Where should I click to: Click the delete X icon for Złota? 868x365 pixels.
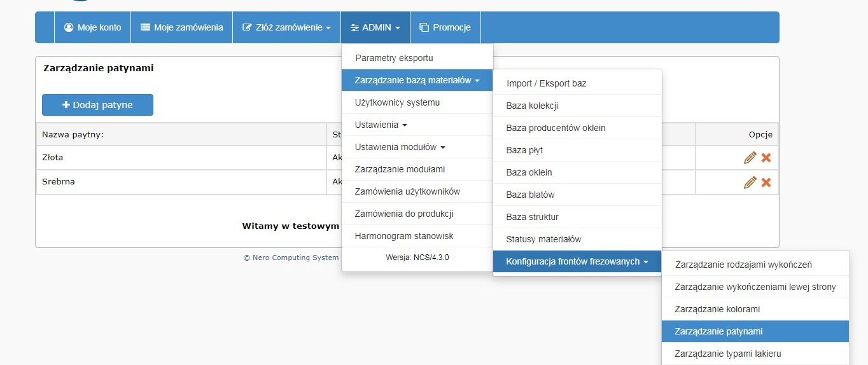coord(766,158)
